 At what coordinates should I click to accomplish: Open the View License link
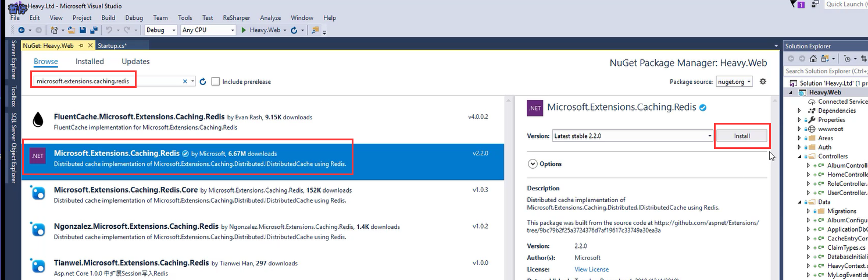[x=591, y=270]
